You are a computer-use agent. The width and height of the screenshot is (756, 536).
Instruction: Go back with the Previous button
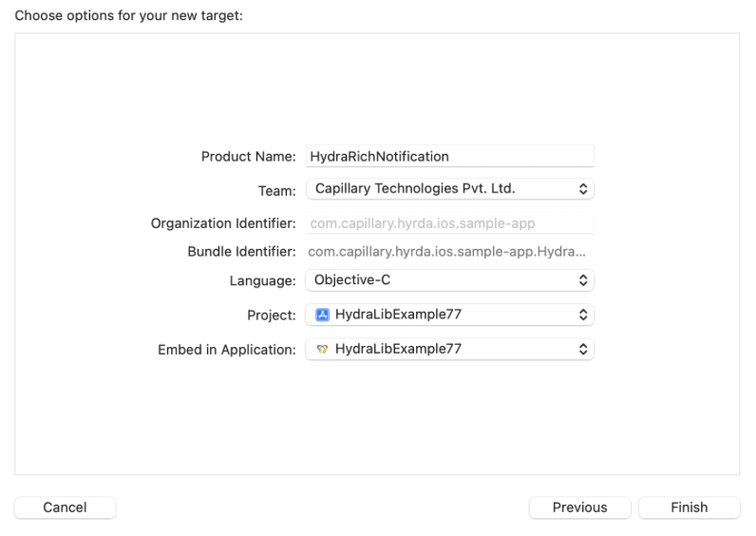[x=579, y=507]
